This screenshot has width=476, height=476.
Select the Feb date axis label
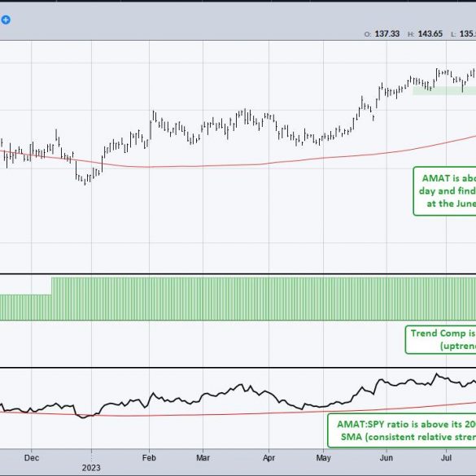click(x=149, y=458)
